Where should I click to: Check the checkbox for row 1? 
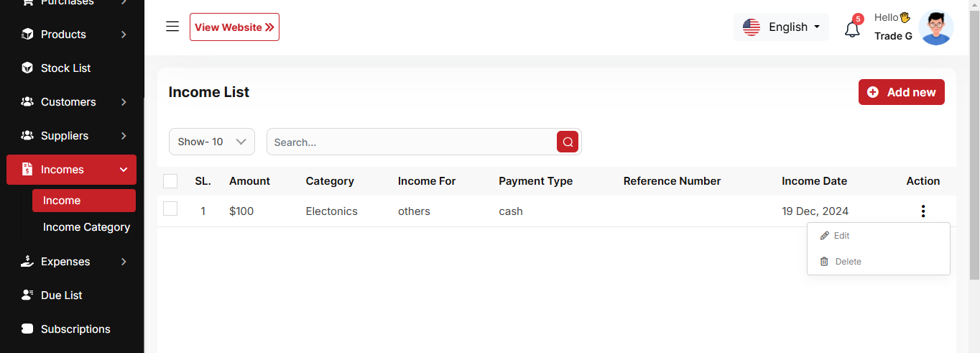point(170,209)
